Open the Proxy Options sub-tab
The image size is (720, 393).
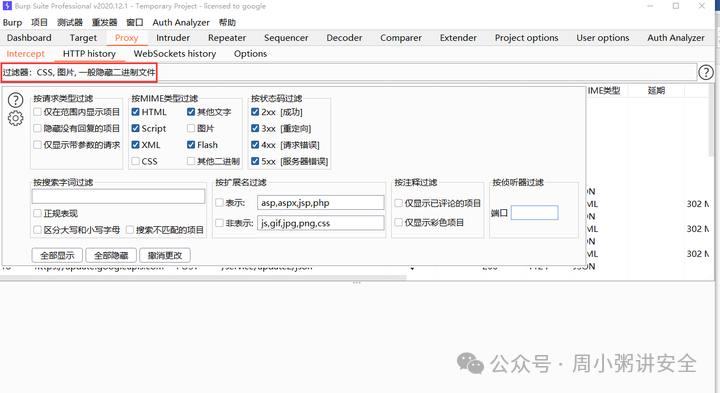click(x=250, y=54)
